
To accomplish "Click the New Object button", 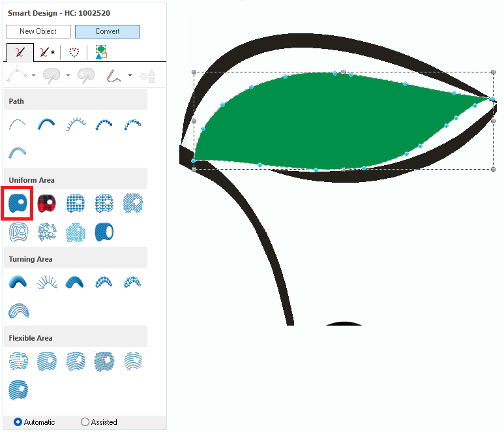I will (38, 31).
